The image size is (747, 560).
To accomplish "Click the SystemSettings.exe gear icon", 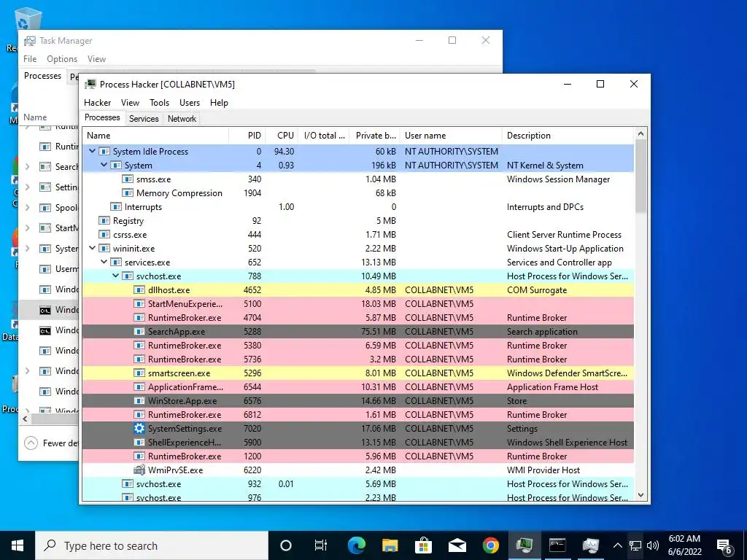I will (x=139, y=429).
